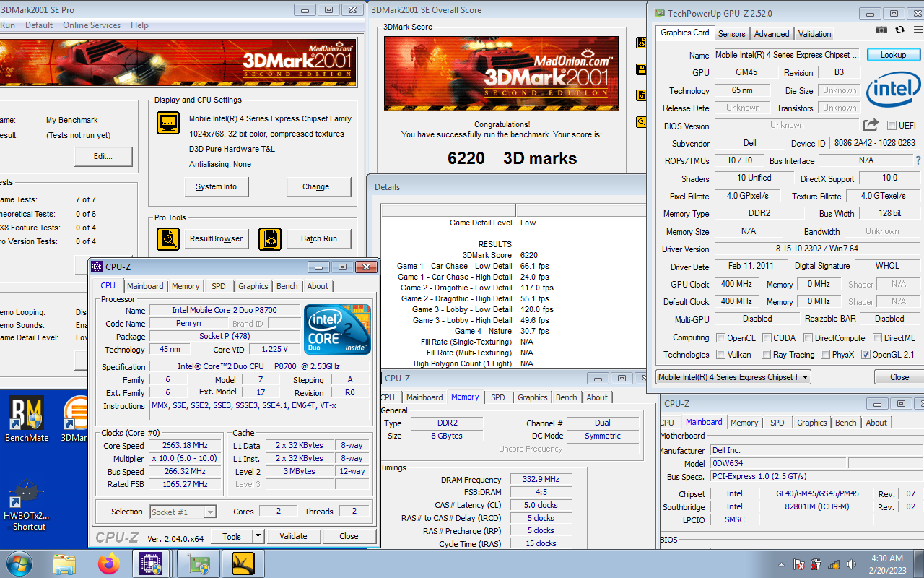The width and height of the screenshot is (924, 578).
Task: Open the Socket #1 selection dropdown
Action: [x=183, y=512]
